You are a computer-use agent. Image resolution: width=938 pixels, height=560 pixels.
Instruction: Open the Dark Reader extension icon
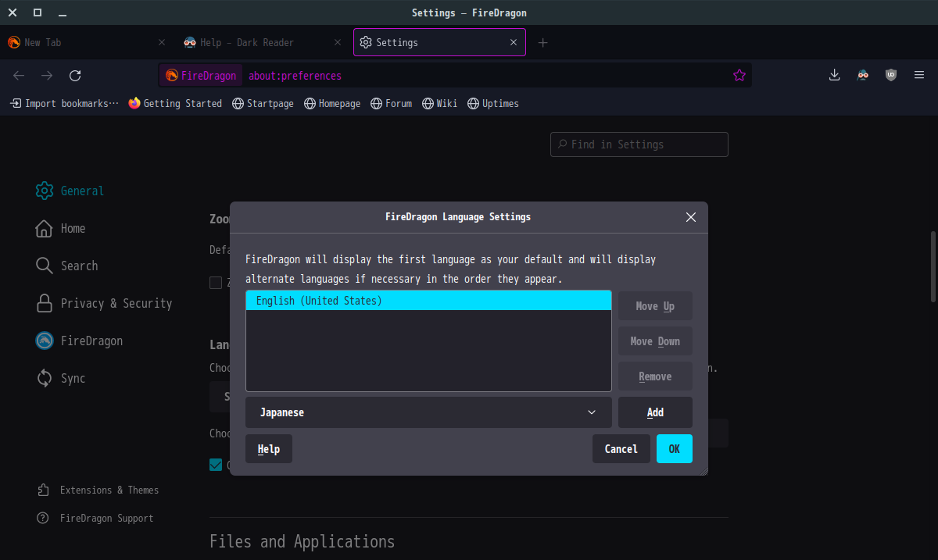(862, 75)
